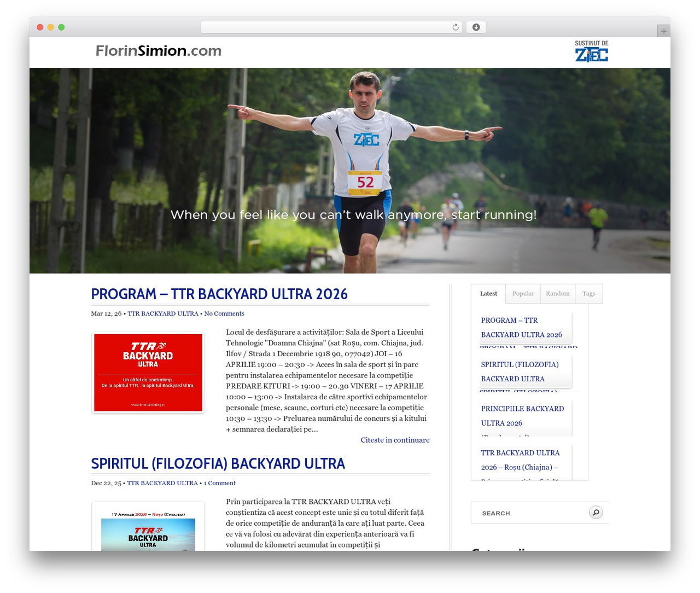Click the search magnifier icon
Viewport: 700px width, 593px height.
click(596, 513)
